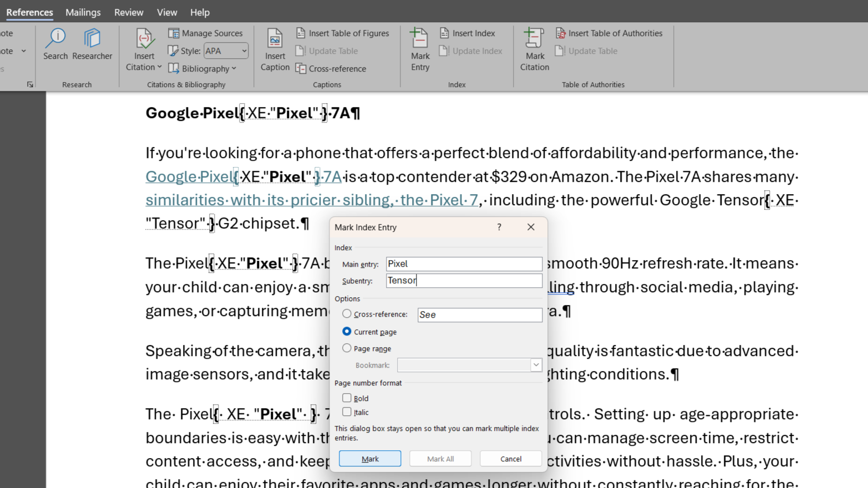Click the citation Style icon
The image size is (868, 488).
coord(173,51)
